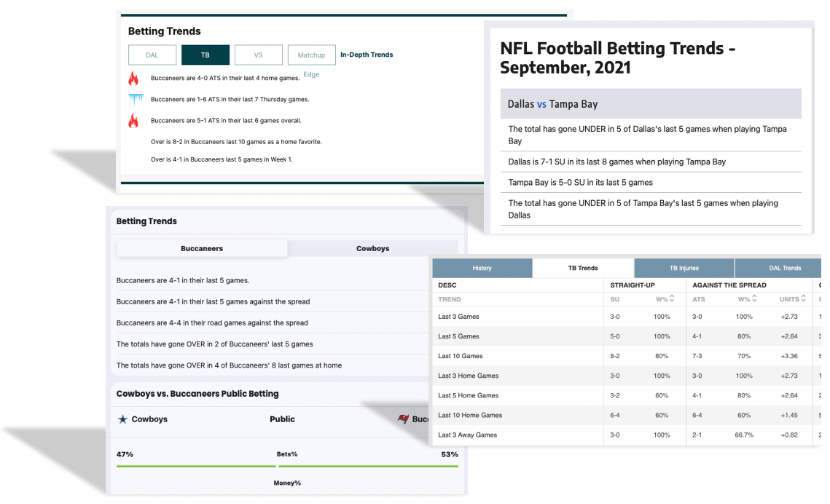Click the 'vs' link in Dallas vs Tampa Bay
Screen dimensions: 830x504
pyautogui.click(x=543, y=104)
